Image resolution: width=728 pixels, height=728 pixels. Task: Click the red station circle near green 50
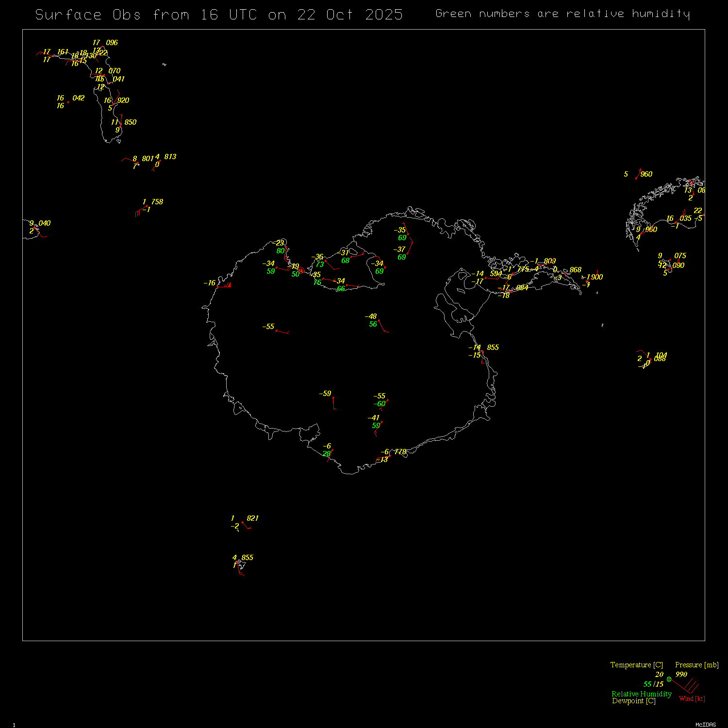[301, 270]
